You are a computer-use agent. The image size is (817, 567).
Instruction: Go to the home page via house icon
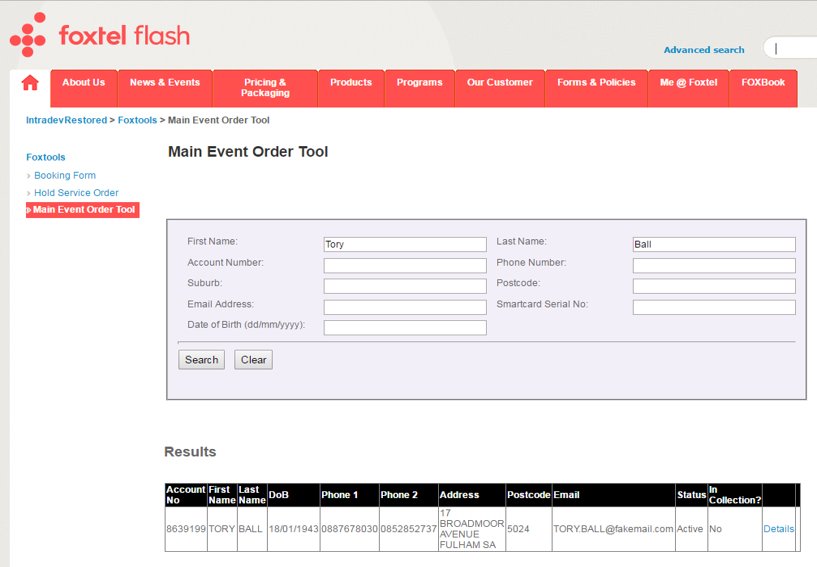(x=30, y=83)
